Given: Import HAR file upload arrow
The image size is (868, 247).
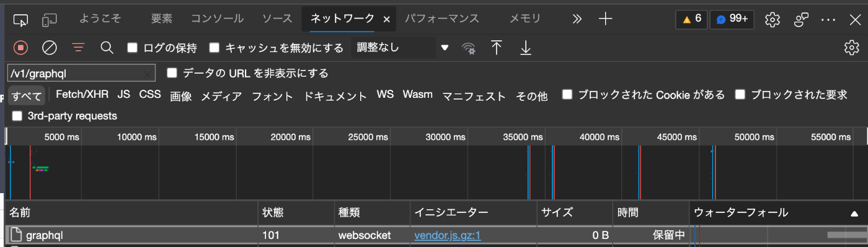Looking at the screenshot, I should coord(496,48).
